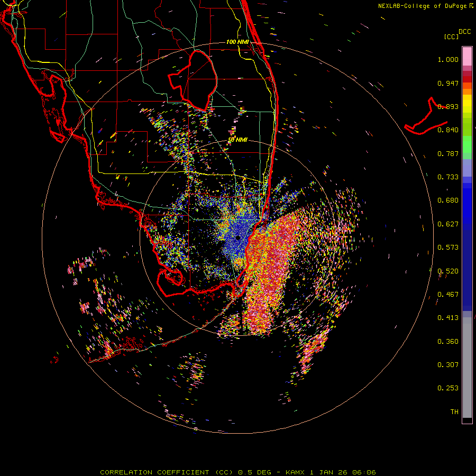
Task: Click the 0.627 scale label
Action: [448, 224]
